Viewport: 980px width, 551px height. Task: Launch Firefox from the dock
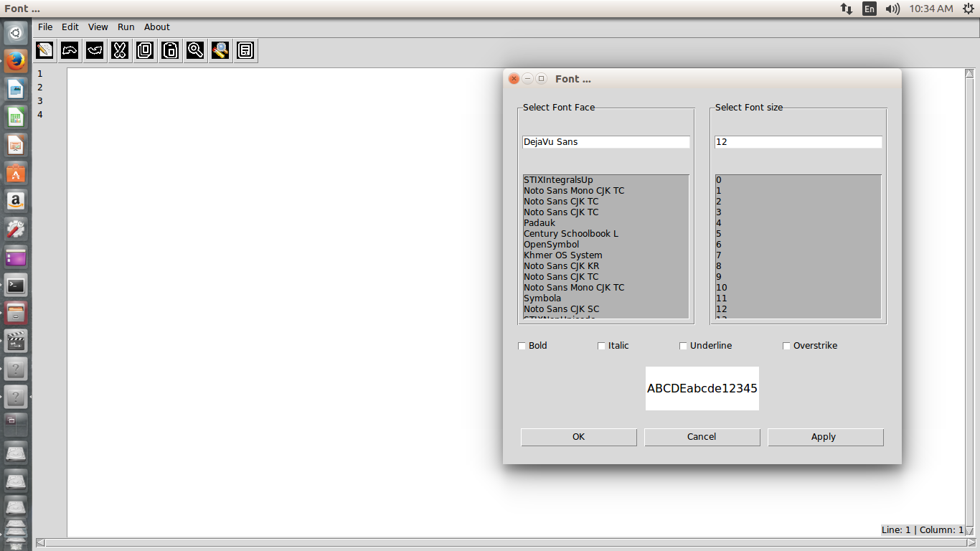coord(15,60)
